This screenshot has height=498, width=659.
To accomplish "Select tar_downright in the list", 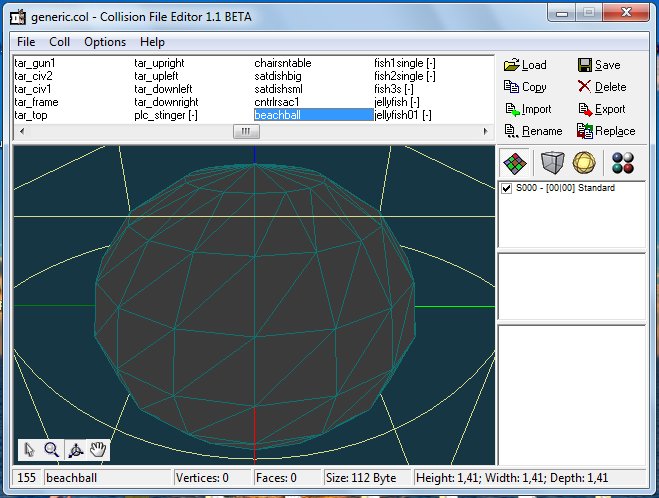I will point(166,102).
